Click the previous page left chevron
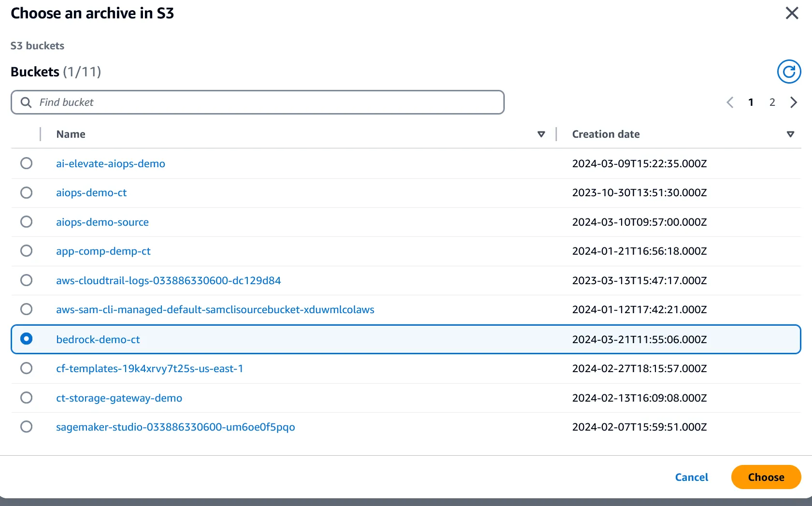Screen dimensions: 812x506 click(x=730, y=102)
